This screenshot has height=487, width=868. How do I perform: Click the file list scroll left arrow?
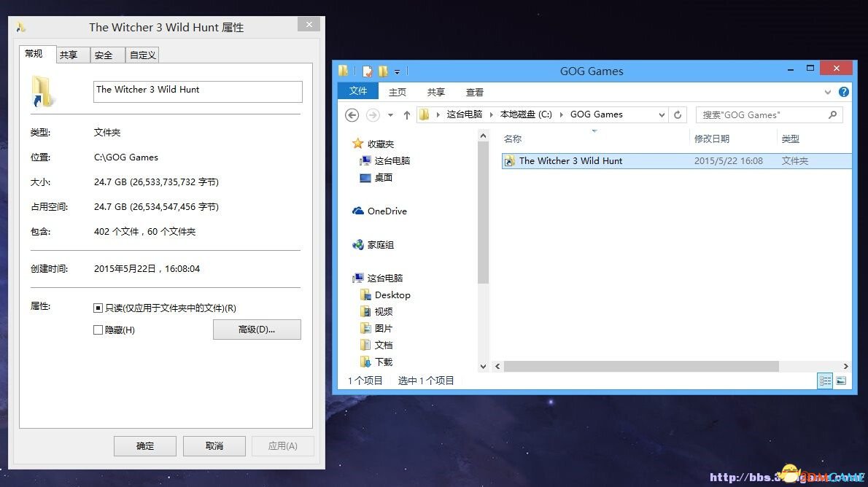pos(497,367)
